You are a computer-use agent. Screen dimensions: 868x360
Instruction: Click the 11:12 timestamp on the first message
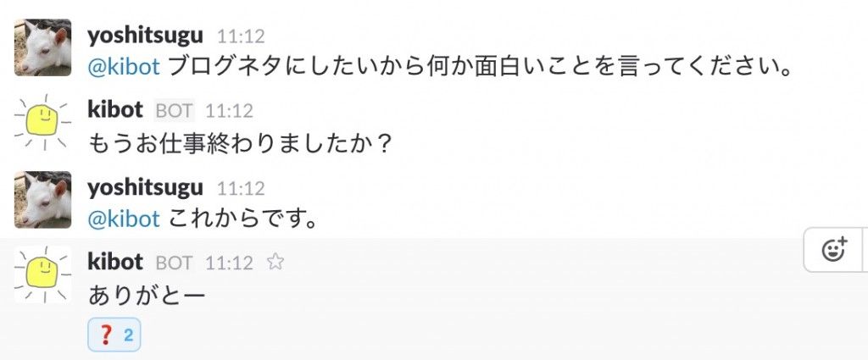tap(241, 37)
